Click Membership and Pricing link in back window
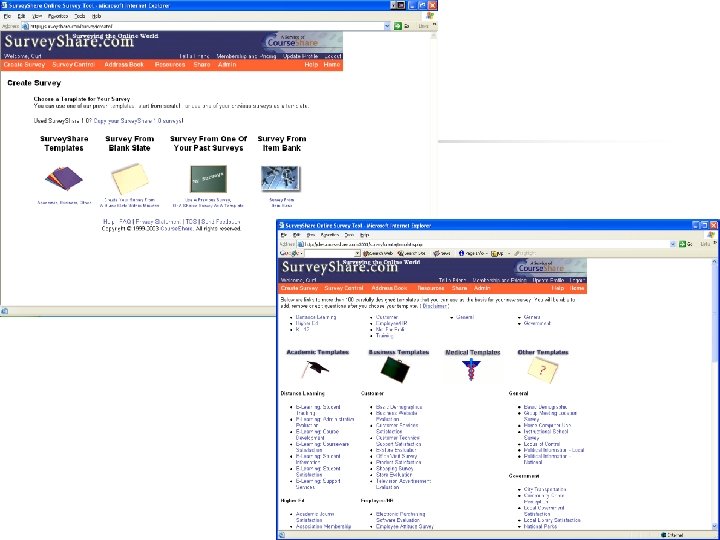The height and width of the screenshot is (540, 720). pos(246,56)
